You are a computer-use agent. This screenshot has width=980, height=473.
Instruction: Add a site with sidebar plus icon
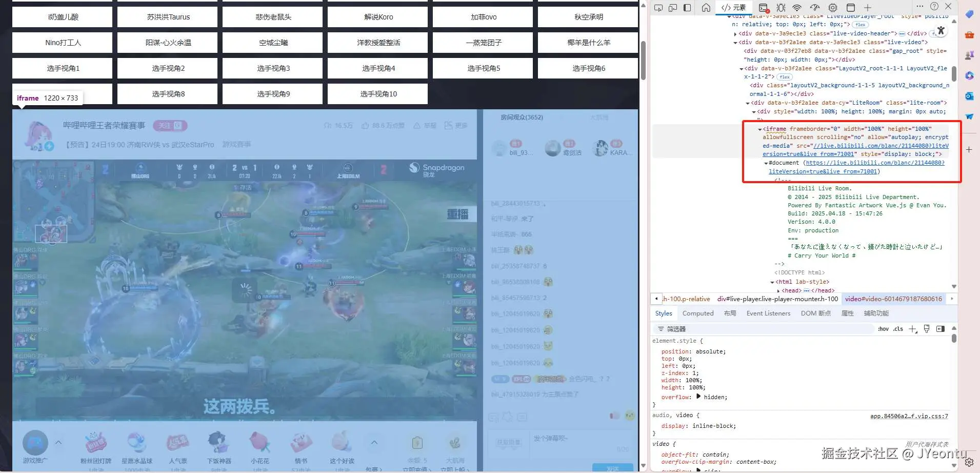(969, 150)
